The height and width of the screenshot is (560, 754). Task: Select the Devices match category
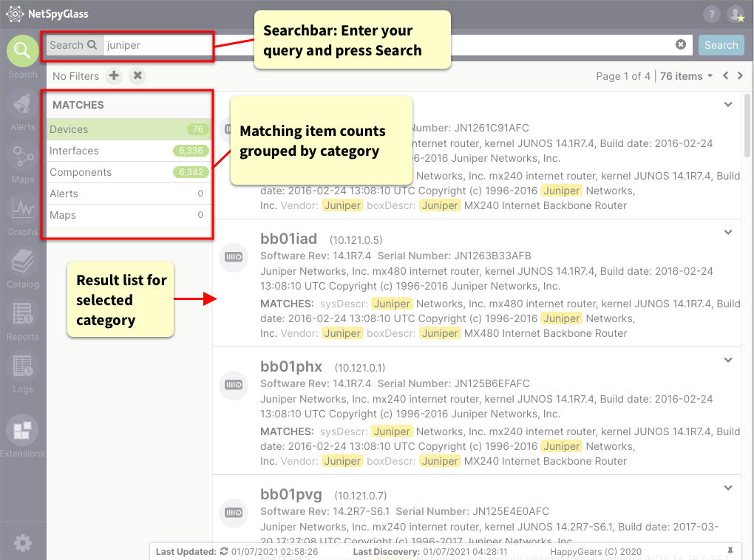click(129, 129)
